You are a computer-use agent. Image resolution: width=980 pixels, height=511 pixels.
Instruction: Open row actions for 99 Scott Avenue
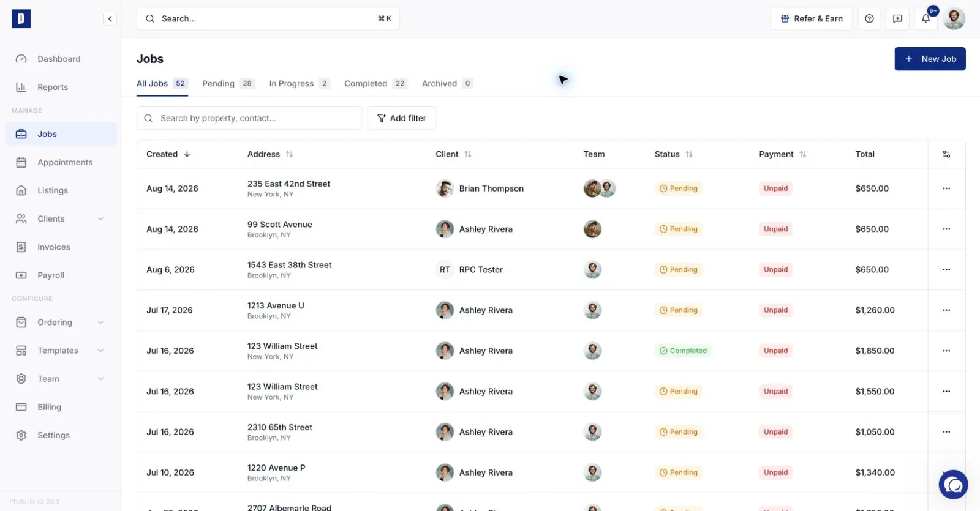click(946, 229)
